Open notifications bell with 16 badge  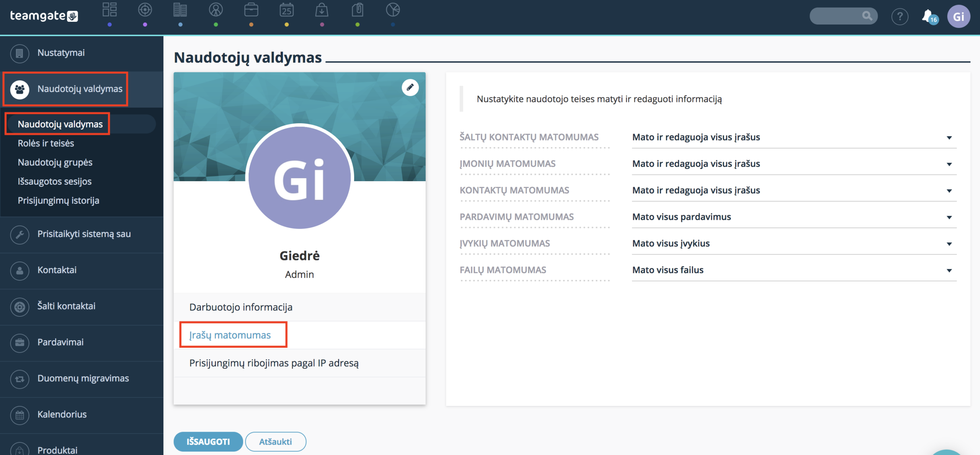click(x=929, y=16)
